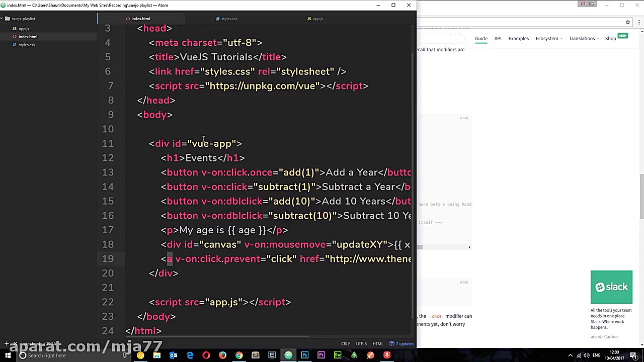The width and height of the screenshot is (644, 362).
Task: Expand the Ecosystem dropdown in the browser
Action: pos(548,39)
